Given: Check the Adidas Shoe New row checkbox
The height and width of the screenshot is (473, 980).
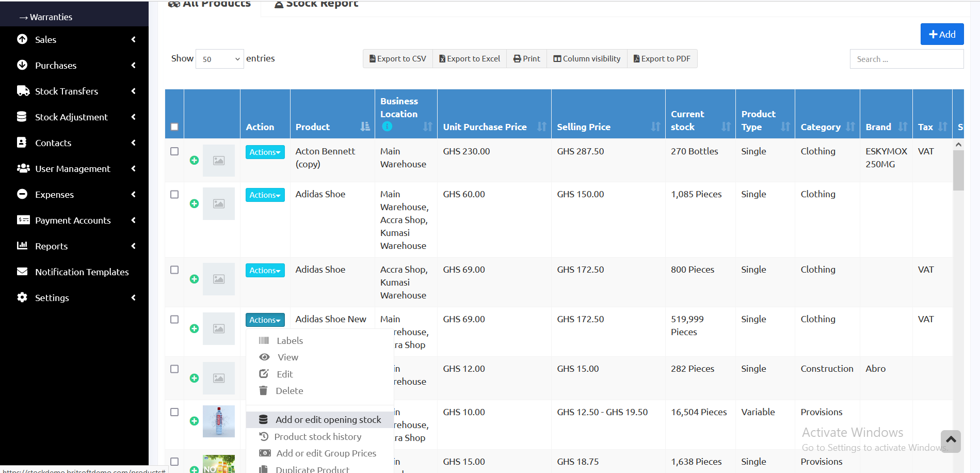Looking at the screenshot, I should [174, 319].
